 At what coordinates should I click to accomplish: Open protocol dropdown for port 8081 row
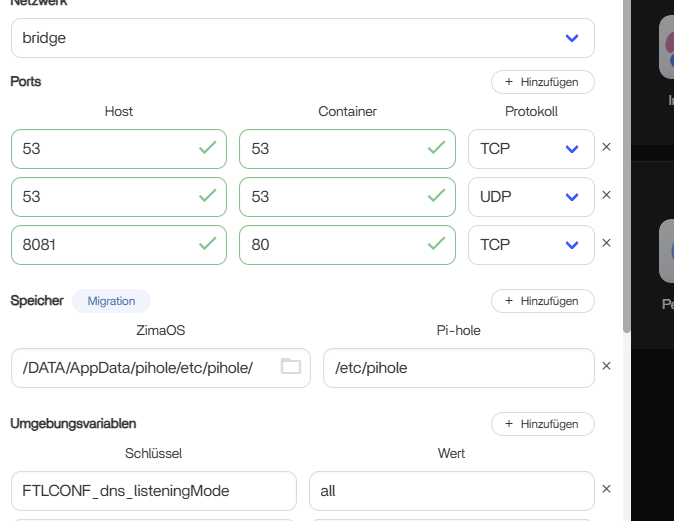pos(530,245)
